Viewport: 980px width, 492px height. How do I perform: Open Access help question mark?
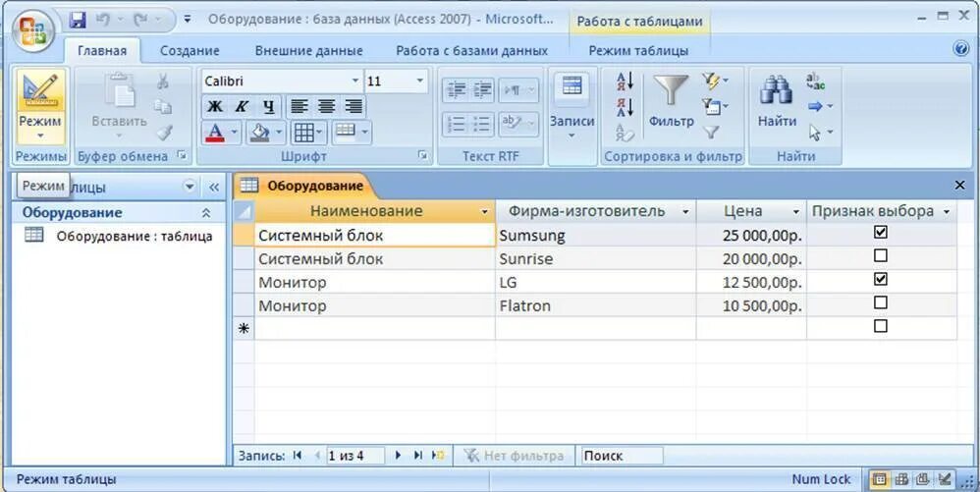961,49
